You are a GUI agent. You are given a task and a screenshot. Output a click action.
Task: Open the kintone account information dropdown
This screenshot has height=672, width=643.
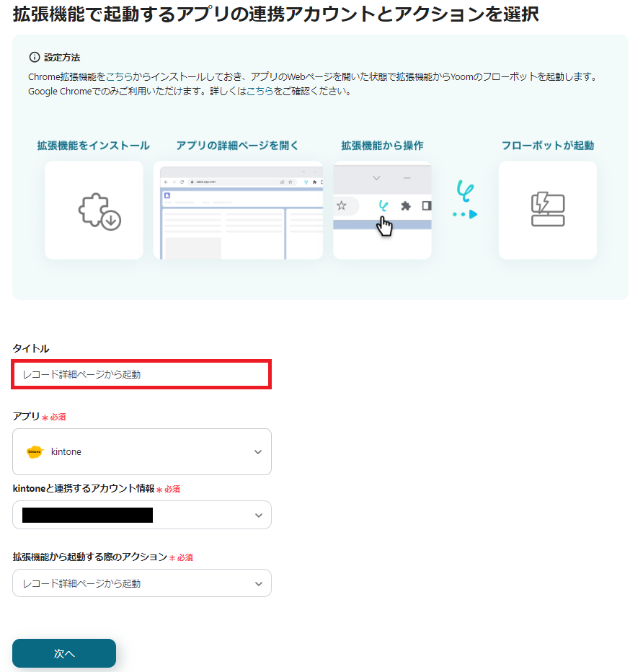coord(142,515)
